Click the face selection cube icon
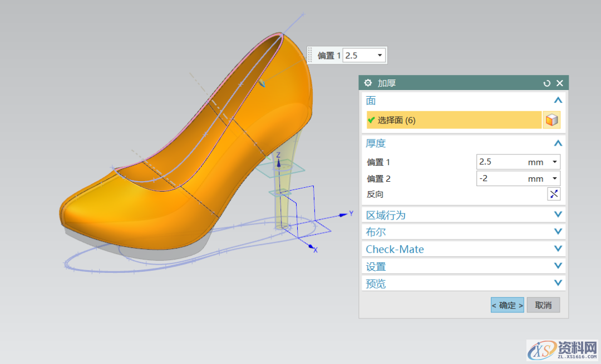This screenshot has width=601, height=364. (551, 120)
